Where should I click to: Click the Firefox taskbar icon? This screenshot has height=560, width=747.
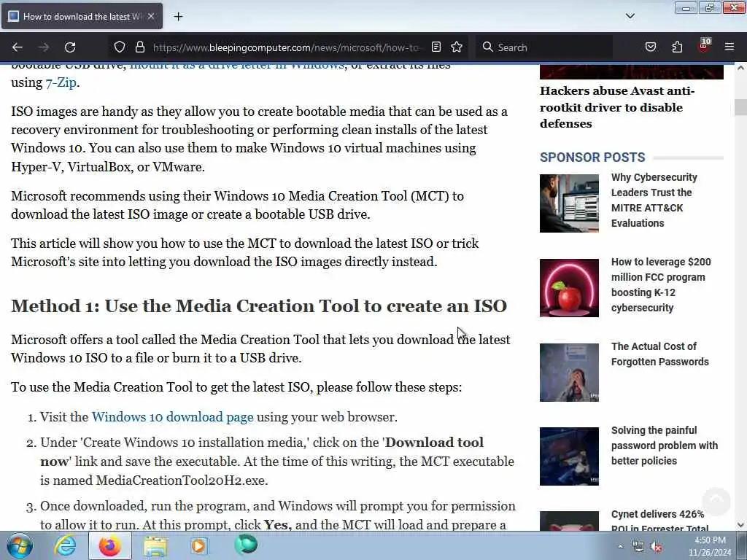110,545
